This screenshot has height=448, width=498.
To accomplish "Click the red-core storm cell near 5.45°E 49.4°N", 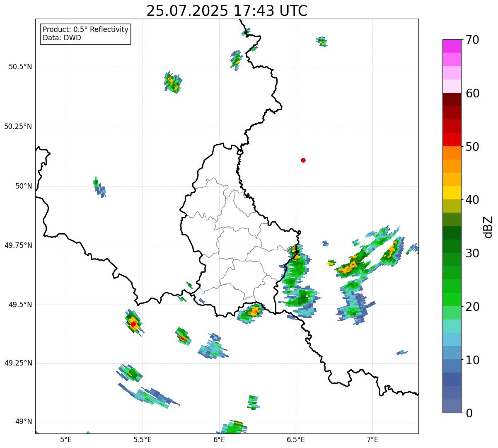I will [x=134, y=322].
